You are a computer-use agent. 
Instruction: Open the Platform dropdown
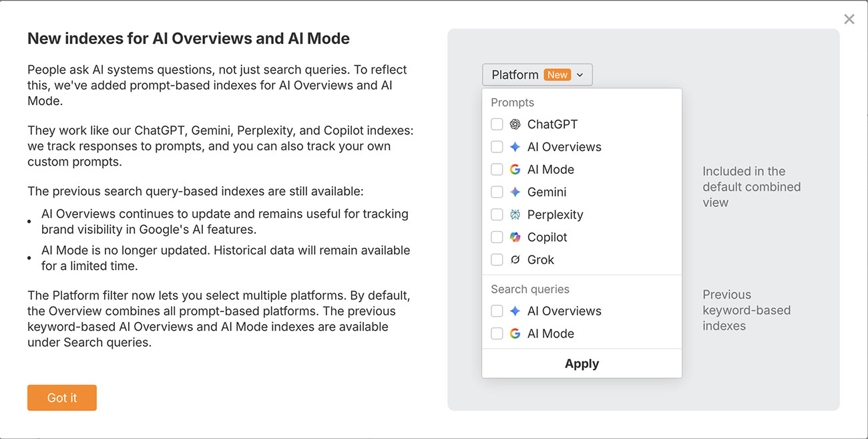click(x=537, y=75)
